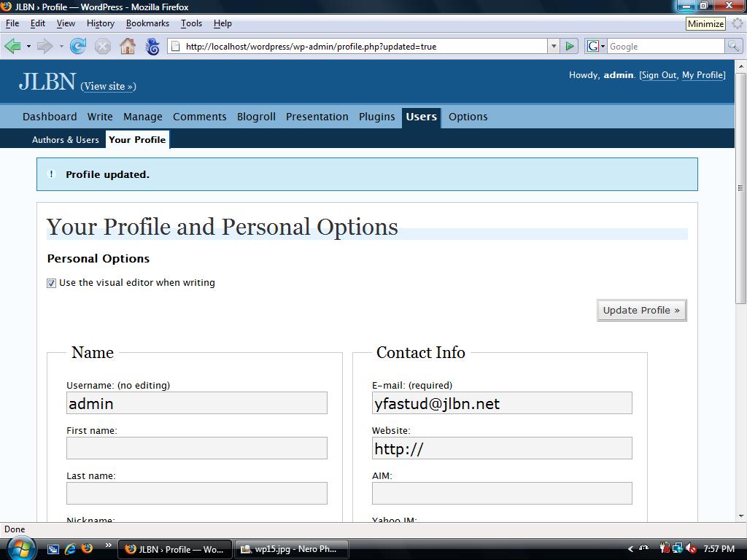The height and width of the screenshot is (560, 747).
Task: Click the First name text field
Action: pyautogui.click(x=196, y=448)
